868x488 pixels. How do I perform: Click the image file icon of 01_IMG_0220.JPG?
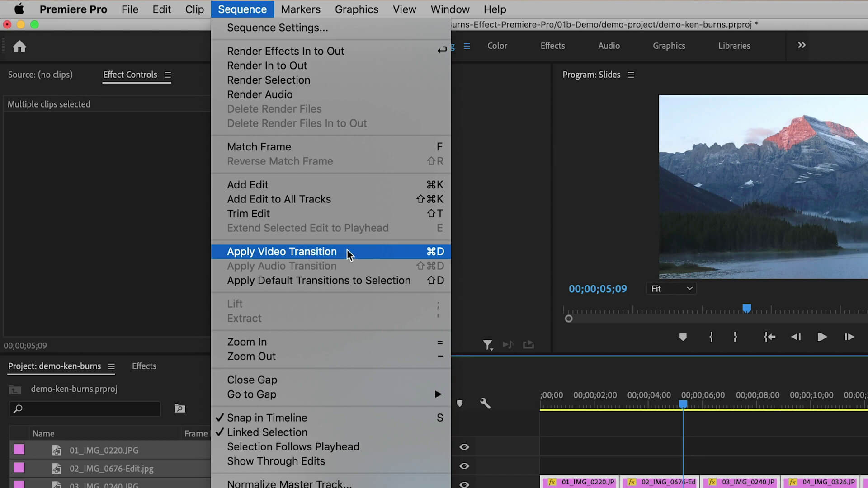coord(57,450)
